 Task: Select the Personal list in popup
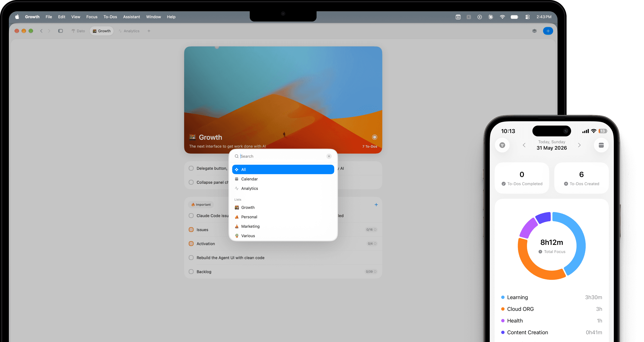click(x=283, y=217)
